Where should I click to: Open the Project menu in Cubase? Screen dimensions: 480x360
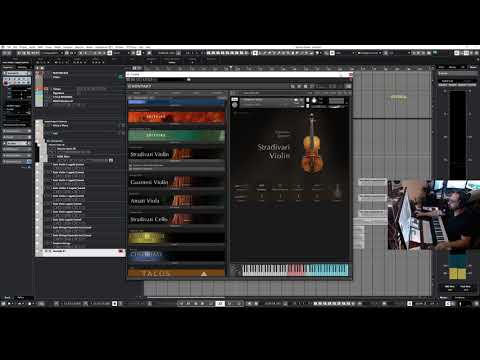click(23, 47)
